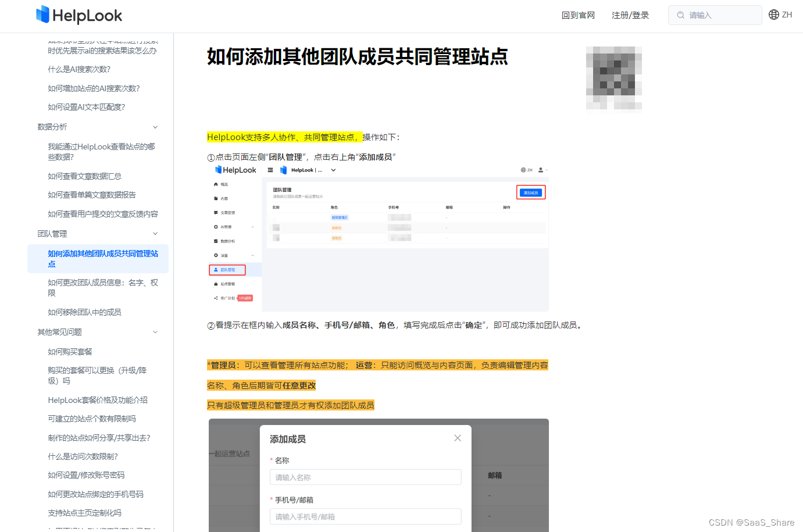Open 支持站点主页定制化吗 article
Viewport: 803px width, 532px height.
coord(84,513)
